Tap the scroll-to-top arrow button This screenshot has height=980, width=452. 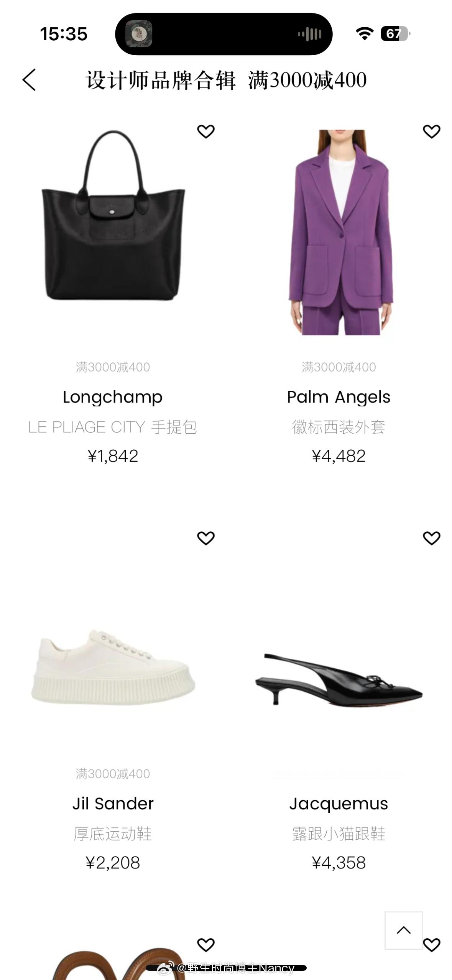(x=404, y=930)
